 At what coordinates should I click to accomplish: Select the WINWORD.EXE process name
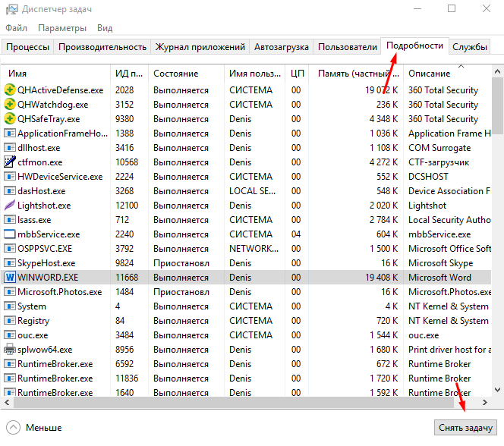[48, 278]
